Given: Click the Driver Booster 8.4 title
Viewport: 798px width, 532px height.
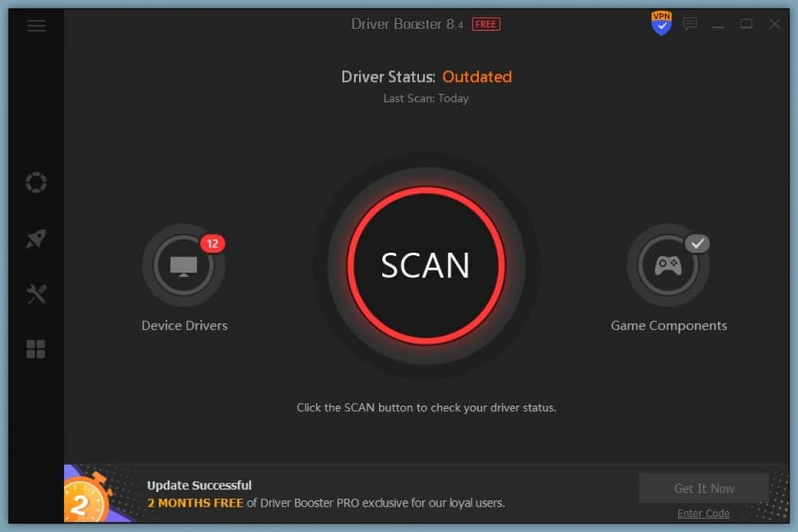Looking at the screenshot, I should pyautogui.click(x=407, y=24).
